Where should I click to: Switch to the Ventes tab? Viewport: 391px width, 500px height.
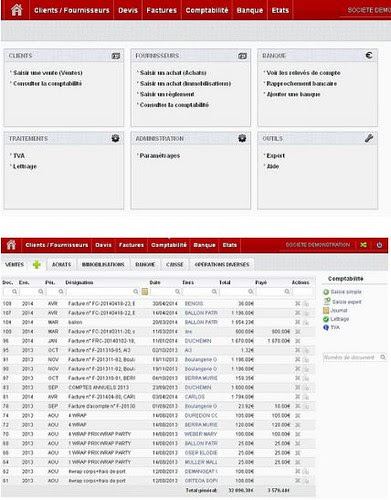[14, 265]
